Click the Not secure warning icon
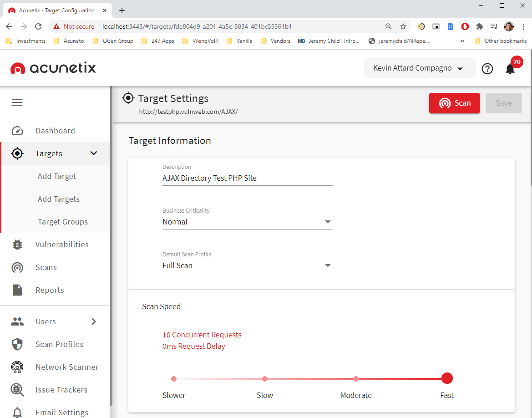The width and height of the screenshot is (532, 418). (x=56, y=26)
